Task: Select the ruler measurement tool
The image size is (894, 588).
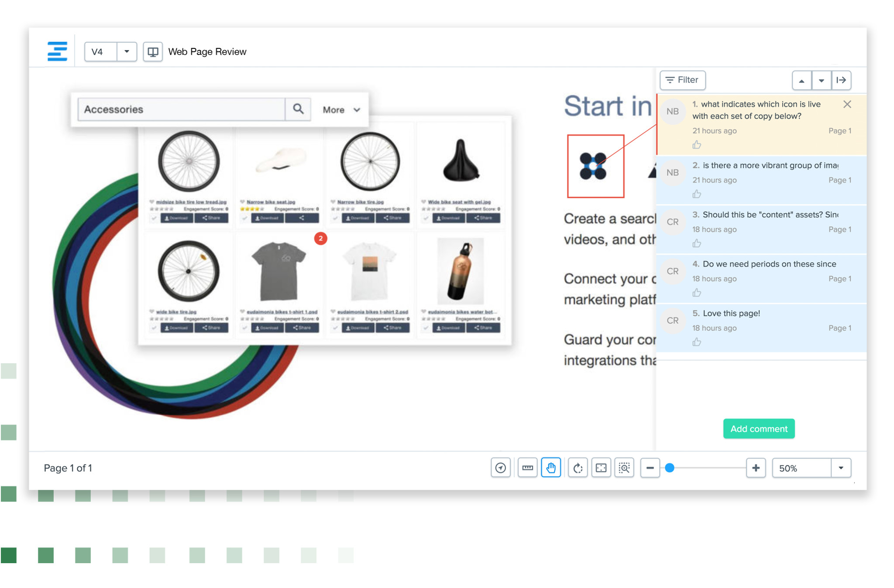Action: [527, 468]
